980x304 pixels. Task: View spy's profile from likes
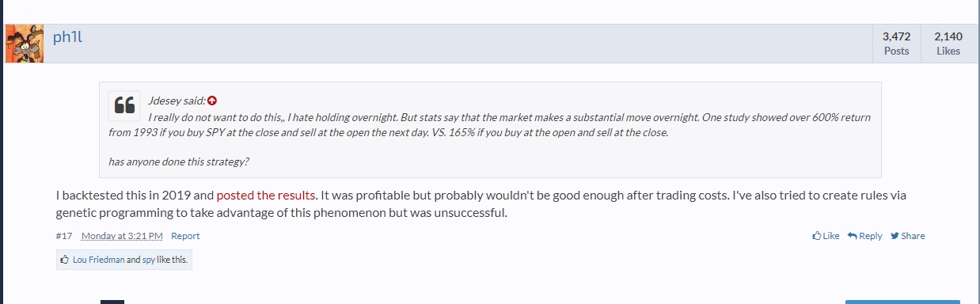[148, 260]
